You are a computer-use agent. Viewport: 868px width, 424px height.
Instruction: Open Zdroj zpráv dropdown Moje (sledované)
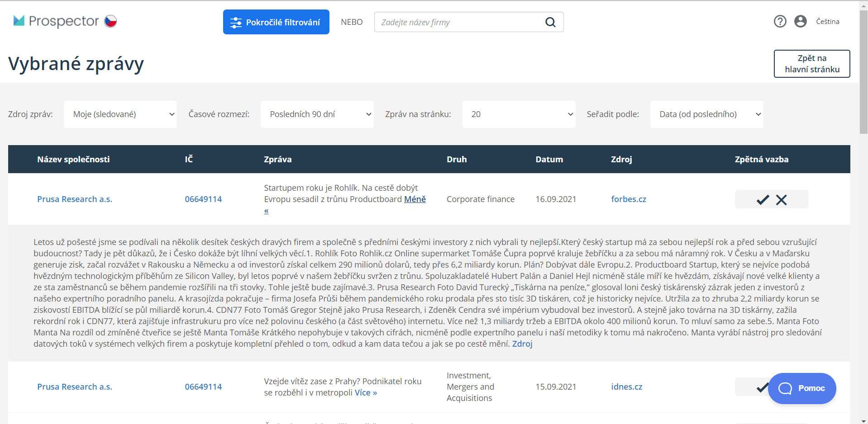click(x=120, y=114)
